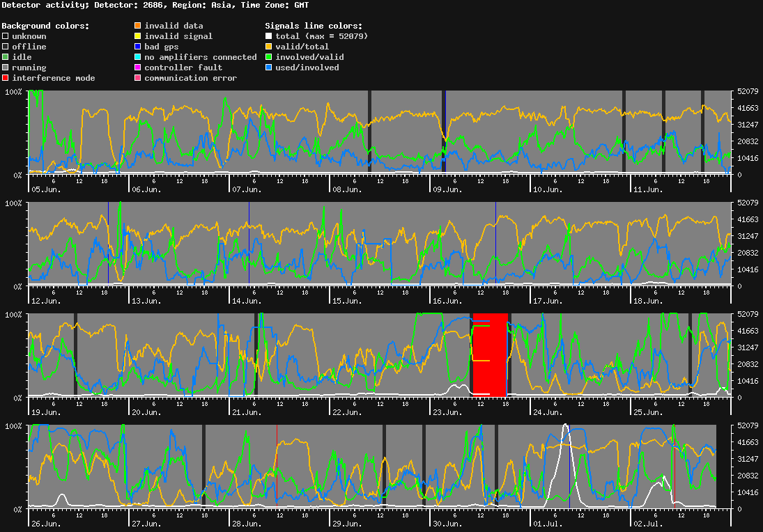This screenshot has height=532, width=763.
Task: Click the '05.Jun.' date label
Action: coord(46,189)
